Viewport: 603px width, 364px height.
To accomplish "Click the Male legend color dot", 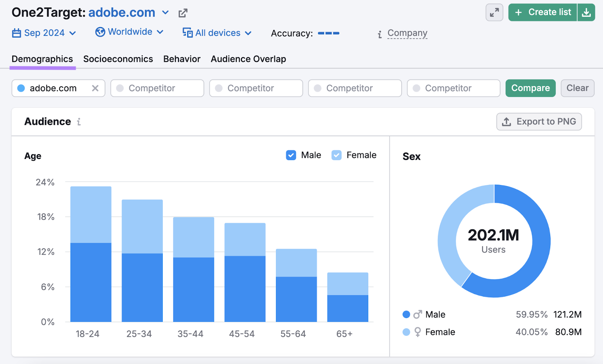I will point(406,314).
